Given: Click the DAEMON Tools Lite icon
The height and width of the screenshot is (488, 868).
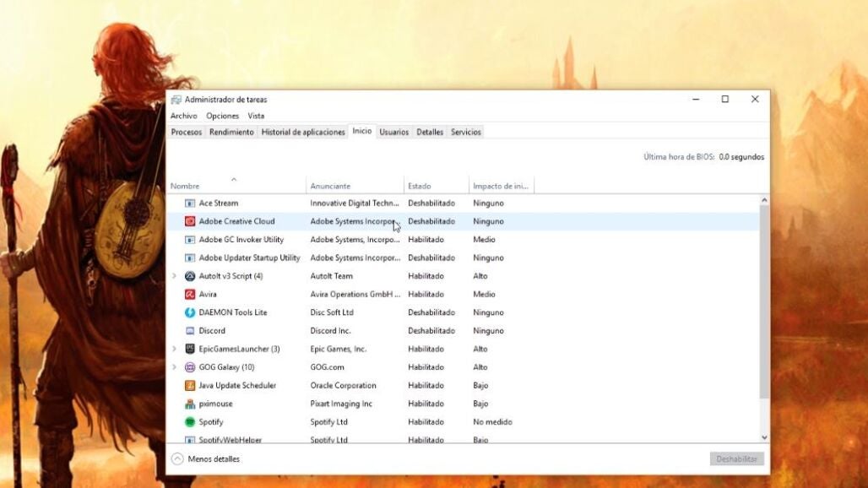Looking at the screenshot, I should point(190,312).
